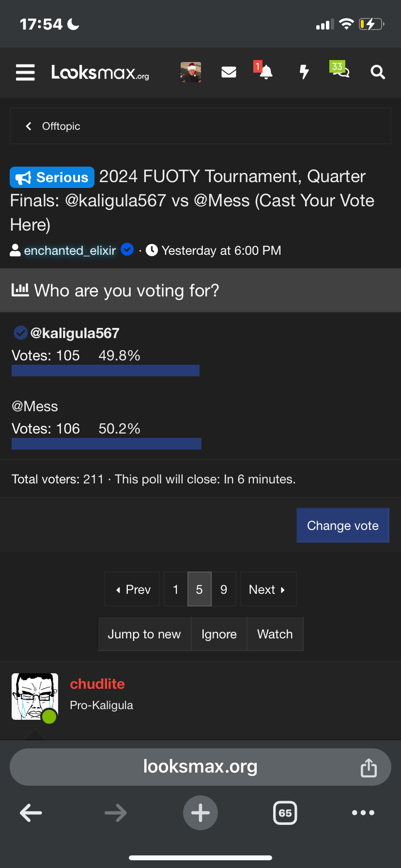This screenshot has height=868, width=401.
Task: Jump to page 9 of thread
Action: (224, 589)
